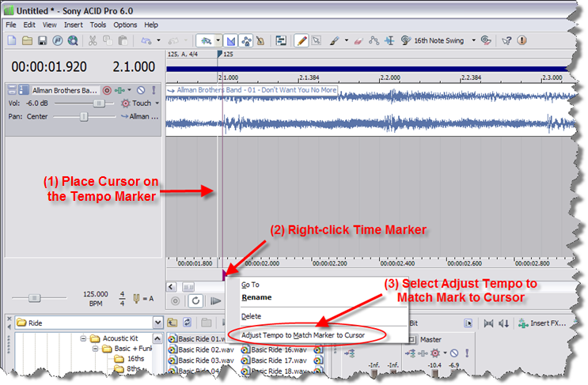Open the Insert menu
Screen dimensions: 588x385
(73, 25)
